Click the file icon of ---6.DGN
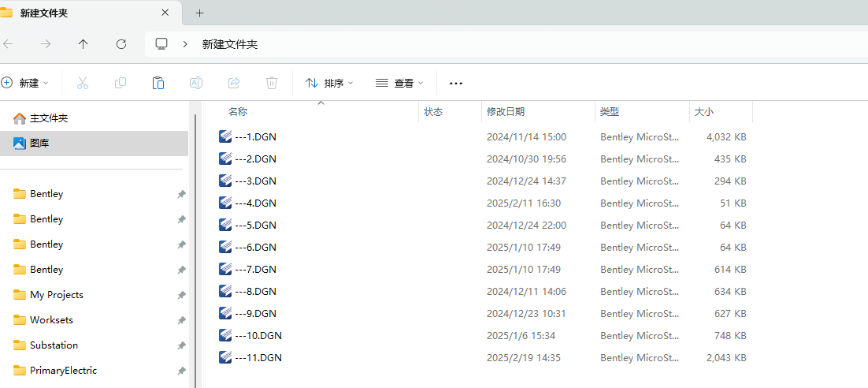This screenshot has width=868, height=388. click(x=225, y=247)
